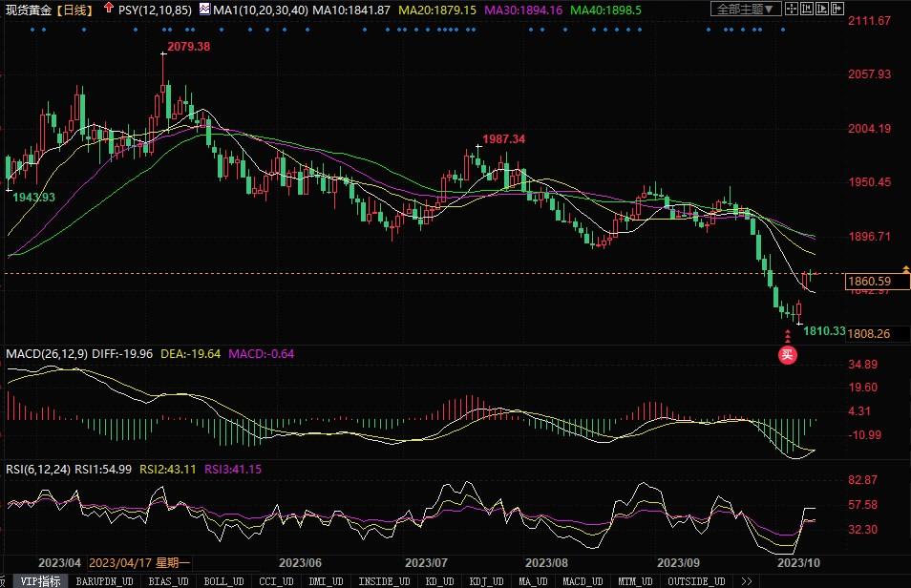Click the 2023/04/17 星期一 date label
This screenshot has height=588, width=911.
tap(140, 562)
